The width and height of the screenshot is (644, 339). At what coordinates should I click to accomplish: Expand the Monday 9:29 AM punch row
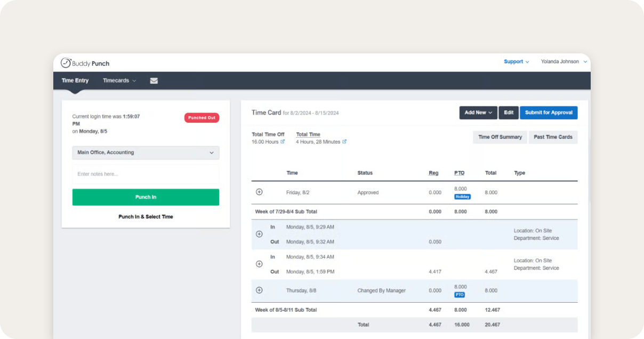coord(259,234)
